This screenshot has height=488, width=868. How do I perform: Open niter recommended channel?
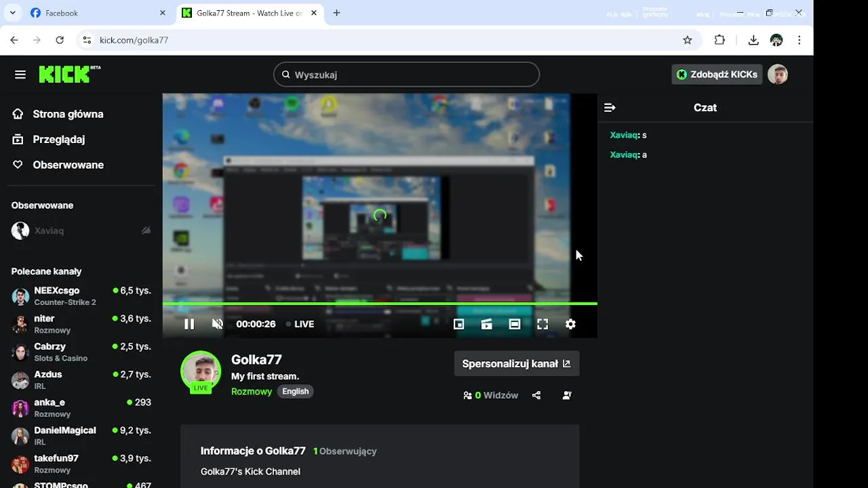(x=81, y=324)
